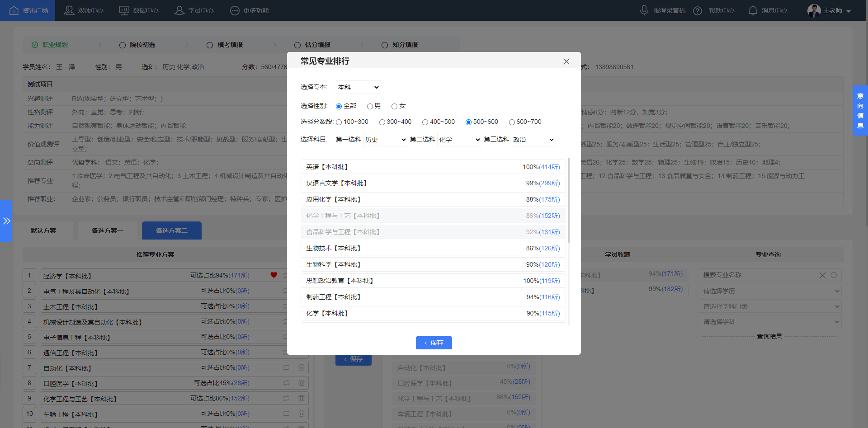Click the 王老师 avatar picture
This screenshot has height=428, width=868.
click(814, 10)
